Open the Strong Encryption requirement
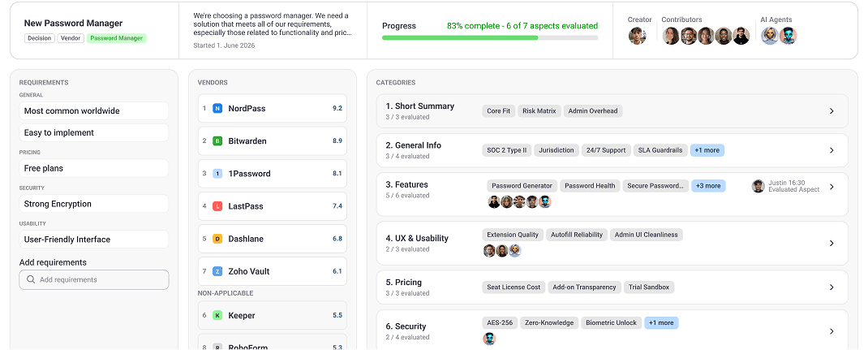Viewport: 868px width, 350px height. (94, 204)
